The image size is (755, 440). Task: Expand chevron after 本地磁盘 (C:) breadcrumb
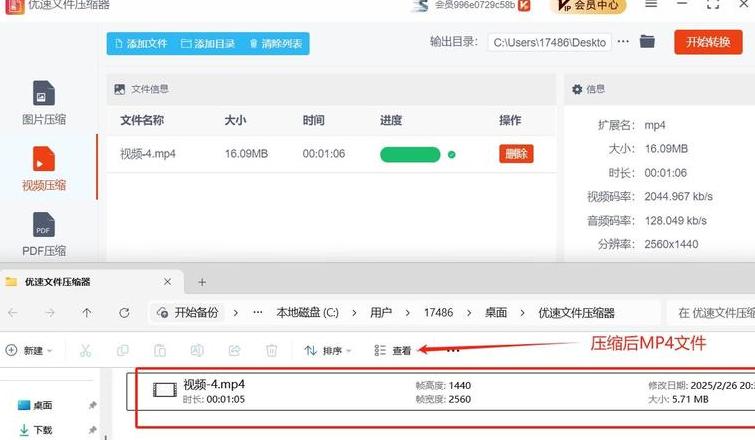(x=354, y=313)
